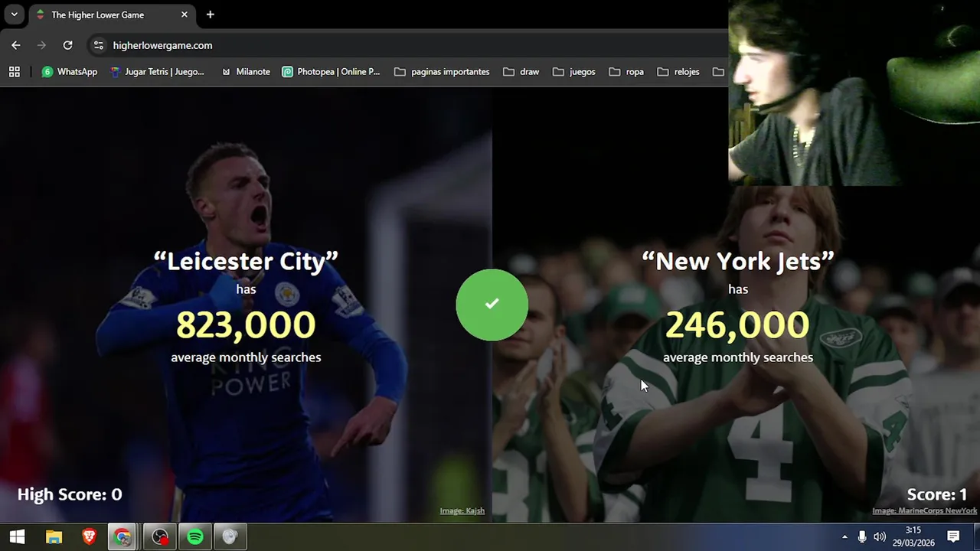Click the "New York Jets" title text

pyautogui.click(x=738, y=261)
